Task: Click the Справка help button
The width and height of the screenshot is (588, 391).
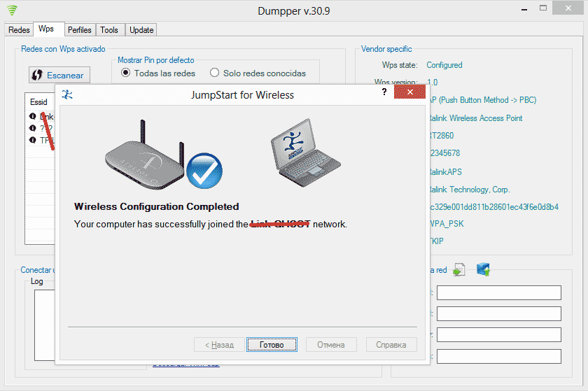Action: pyautogui.click(x=391, y=345)
